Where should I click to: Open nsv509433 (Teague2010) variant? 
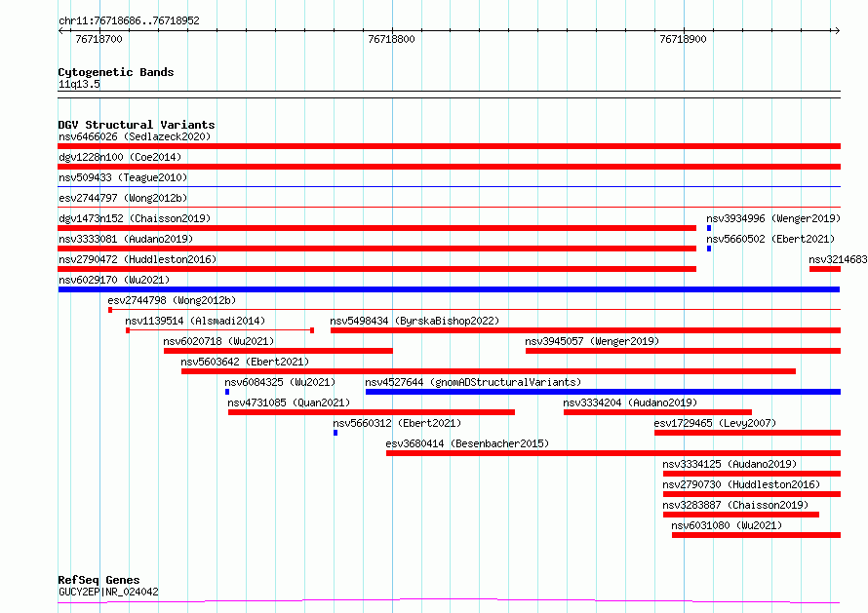[123, 177]
